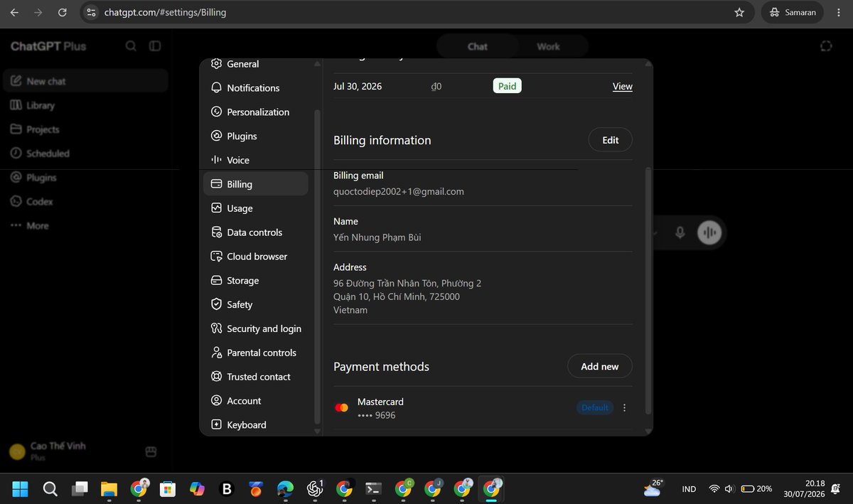Toggle temporary chat icon at top right
The height and width of the screenshot is (504, 853).
[x=826, y=46]
